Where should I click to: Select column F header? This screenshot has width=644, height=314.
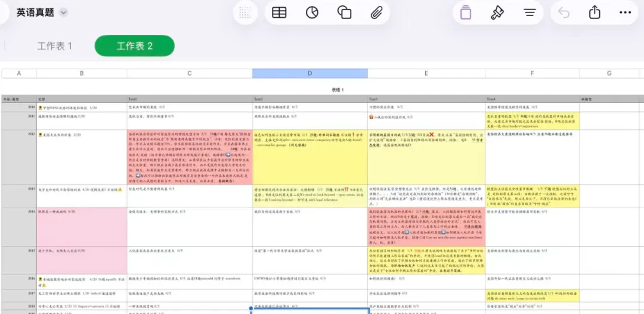[532, 73]
